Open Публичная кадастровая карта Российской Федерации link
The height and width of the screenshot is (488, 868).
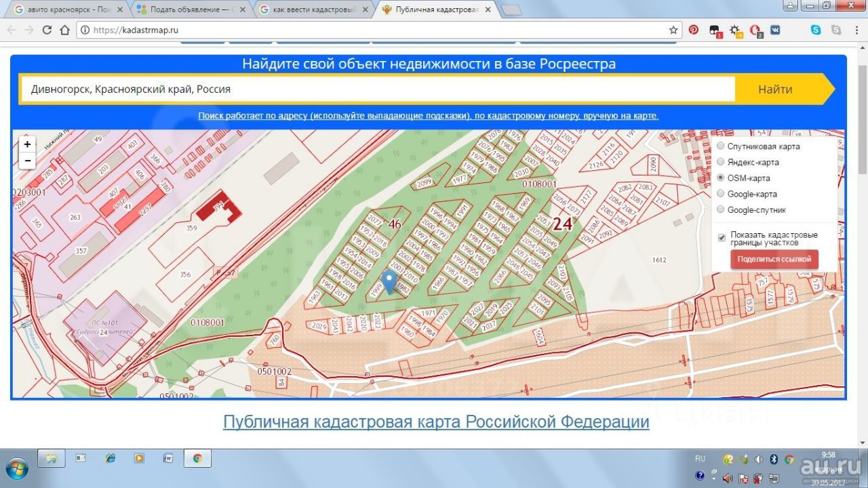click(x=436, y=422)
